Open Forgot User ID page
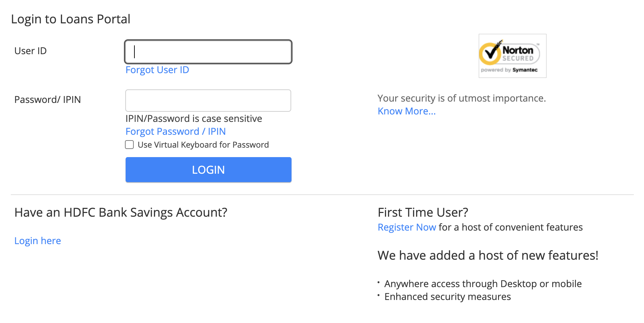Screen dimensions: 644x323 click(x=157, y=70)
